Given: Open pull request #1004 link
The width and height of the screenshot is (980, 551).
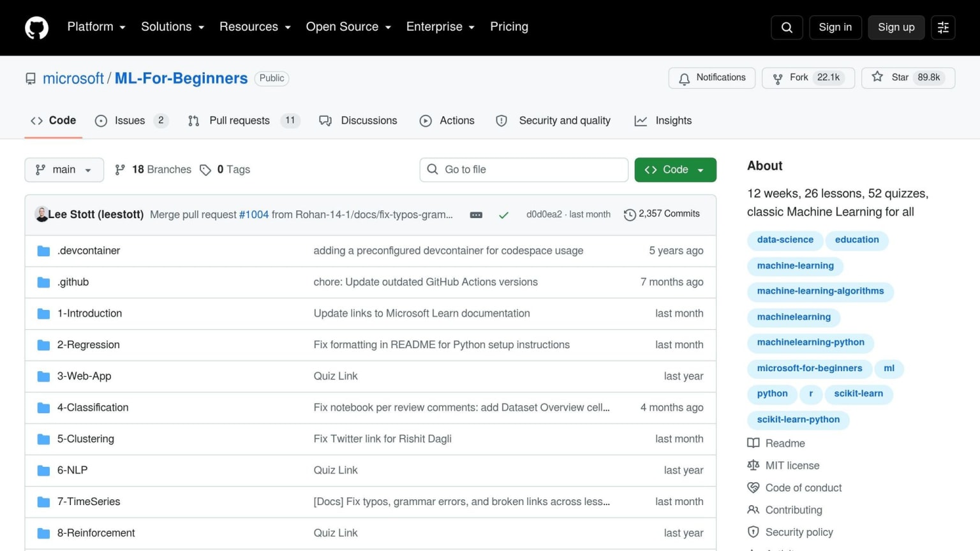Looking at the screenshot, I should coord(254,215).
